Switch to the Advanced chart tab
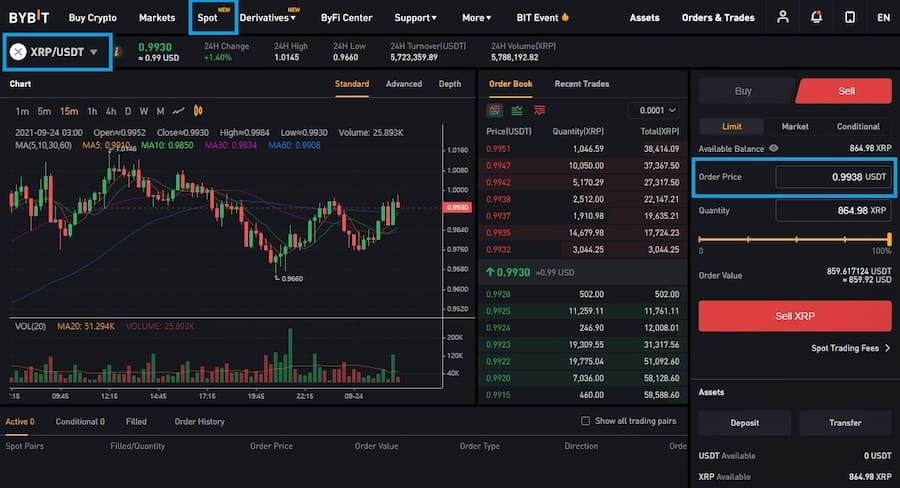 [404, 84]
